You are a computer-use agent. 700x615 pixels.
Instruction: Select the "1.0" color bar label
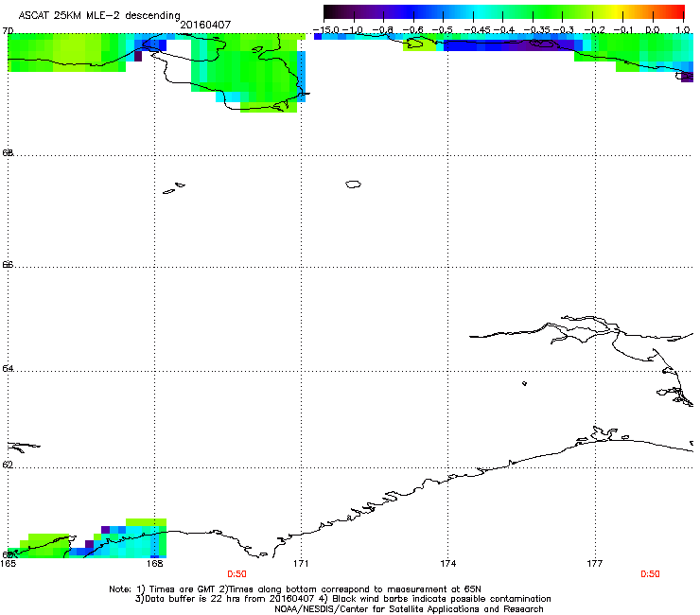pyautogui.click(x=683, y=30)
